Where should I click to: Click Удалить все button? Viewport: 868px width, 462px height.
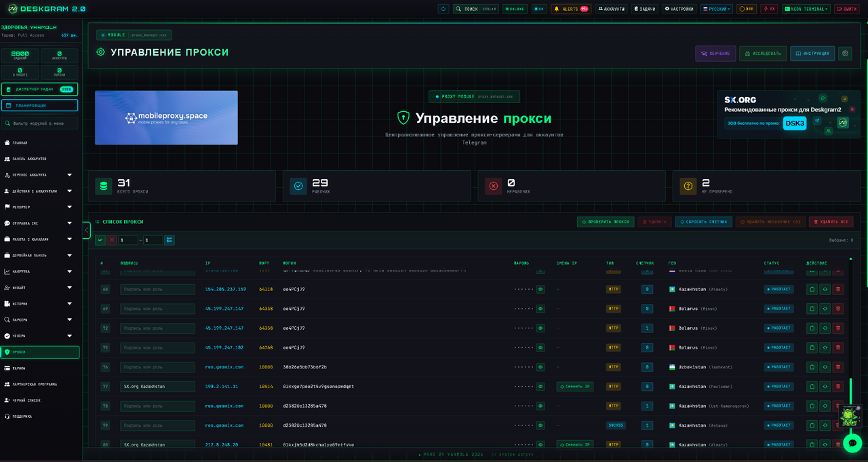[x=831, y=222]
